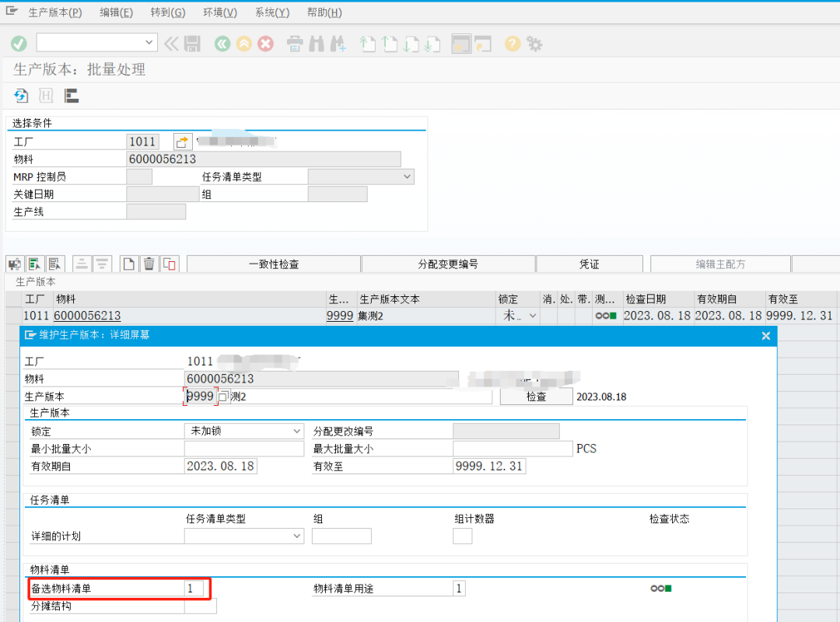Close the 维护生产版本 detail dialog
Image resolution: width=840 pixels, height=622 pixels.
(x=765, y=335)
